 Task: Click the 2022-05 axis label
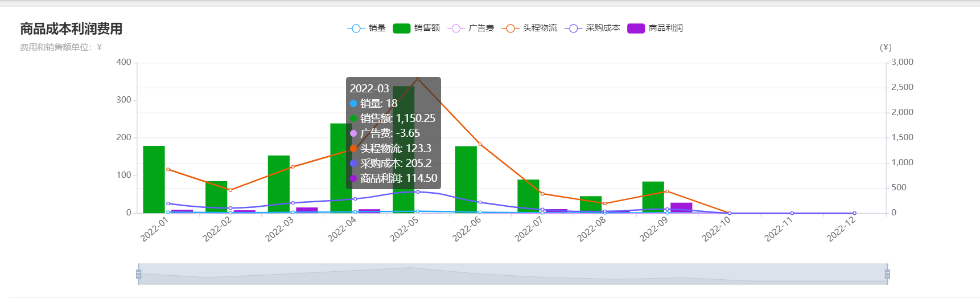tap(404, 230)
